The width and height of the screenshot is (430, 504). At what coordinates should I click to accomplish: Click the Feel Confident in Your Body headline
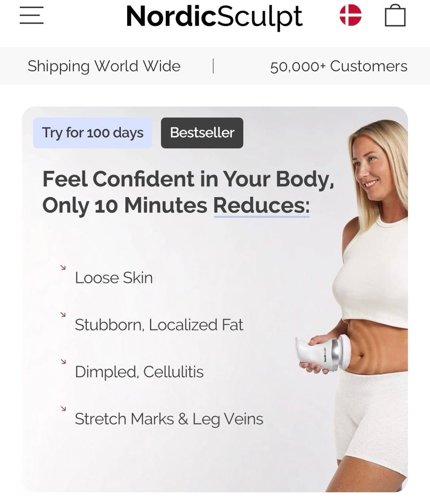(189, 192)
